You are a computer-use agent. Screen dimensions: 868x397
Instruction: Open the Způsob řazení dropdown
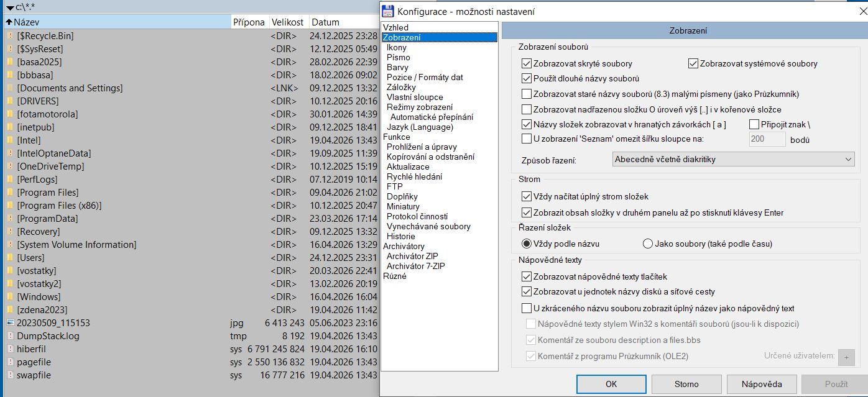click(733, 160)
